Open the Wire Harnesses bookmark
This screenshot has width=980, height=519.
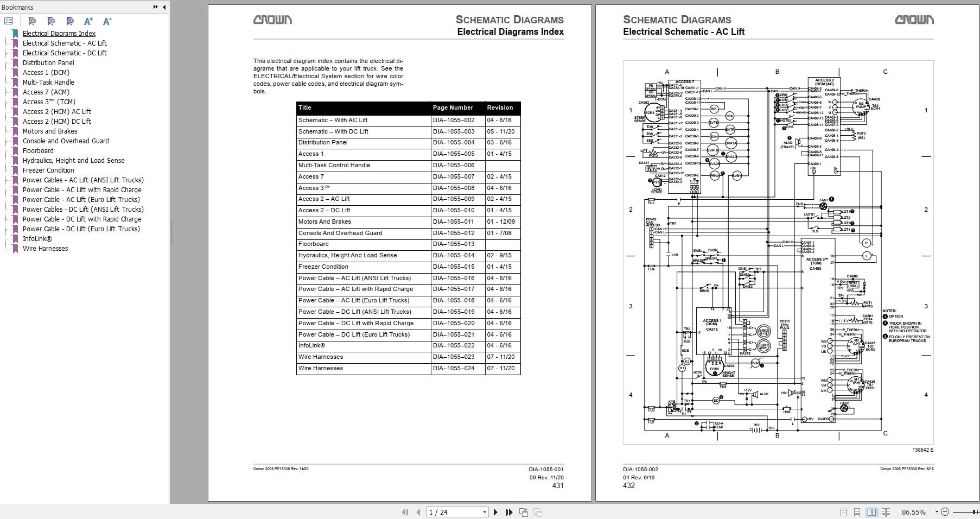(x=46, y=248)
